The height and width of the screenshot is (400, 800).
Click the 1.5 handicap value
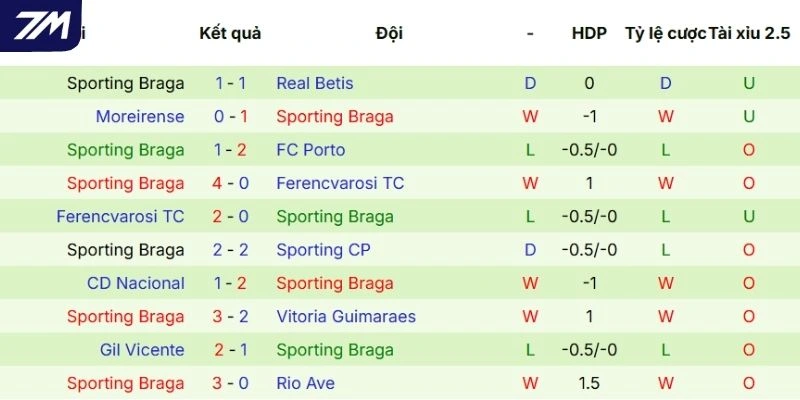(589, 383)
